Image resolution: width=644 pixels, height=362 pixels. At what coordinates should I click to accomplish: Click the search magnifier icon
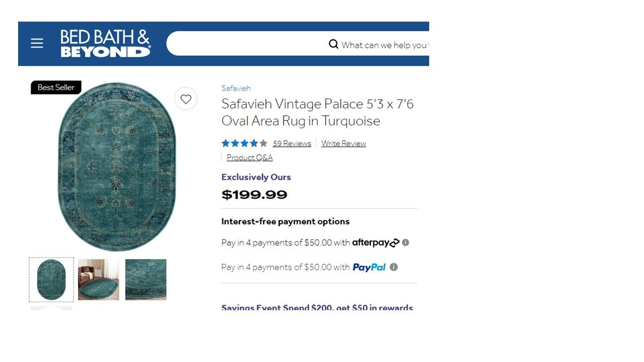click(334, 44)
